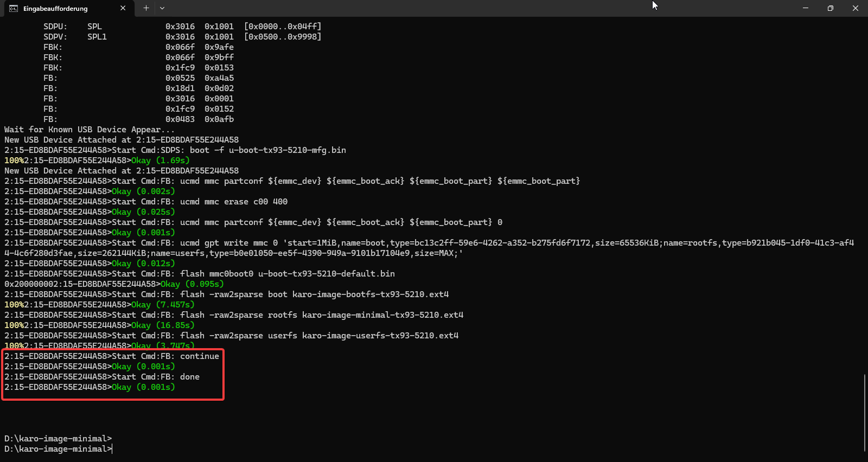Close the Eingabeaufforderung tab
This screenshot has width=868, height=462.
[123, 8]
